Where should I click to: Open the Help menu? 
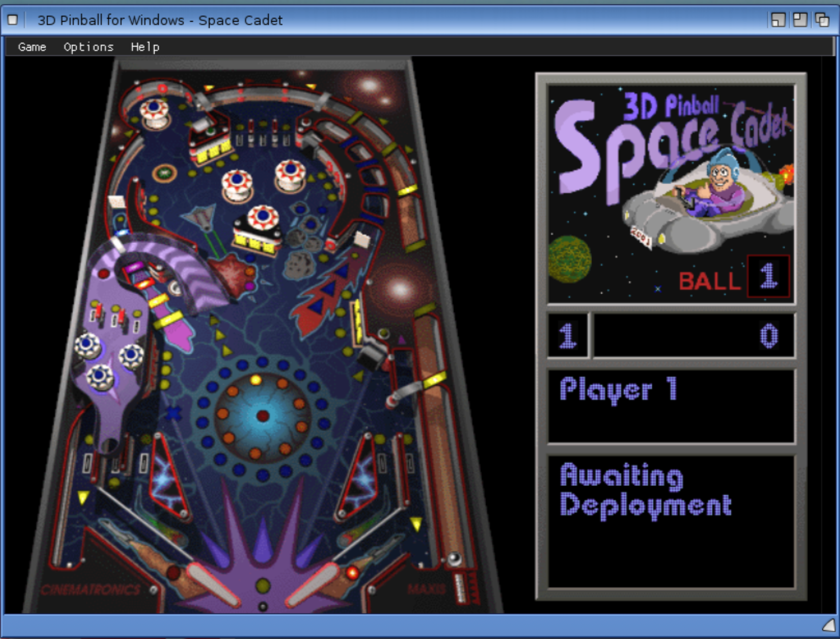[145, 47]
